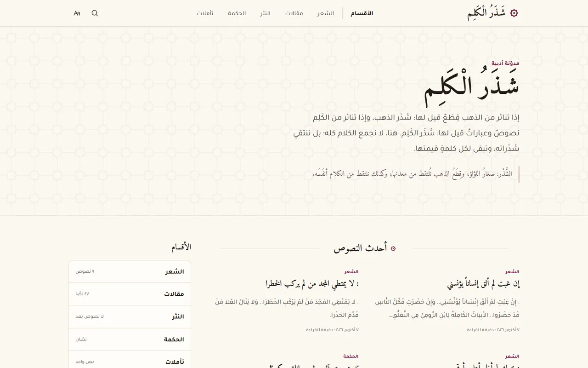This screenshot has height=368, width=588.
Task: Click the أحدث النصوص section heading
Action: pos(361,248)
